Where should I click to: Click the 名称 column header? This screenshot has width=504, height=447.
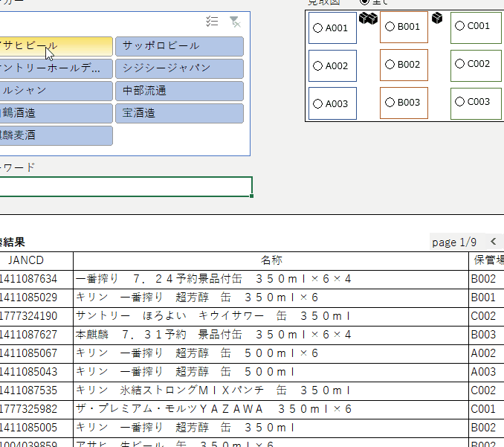tap(271, 261)
